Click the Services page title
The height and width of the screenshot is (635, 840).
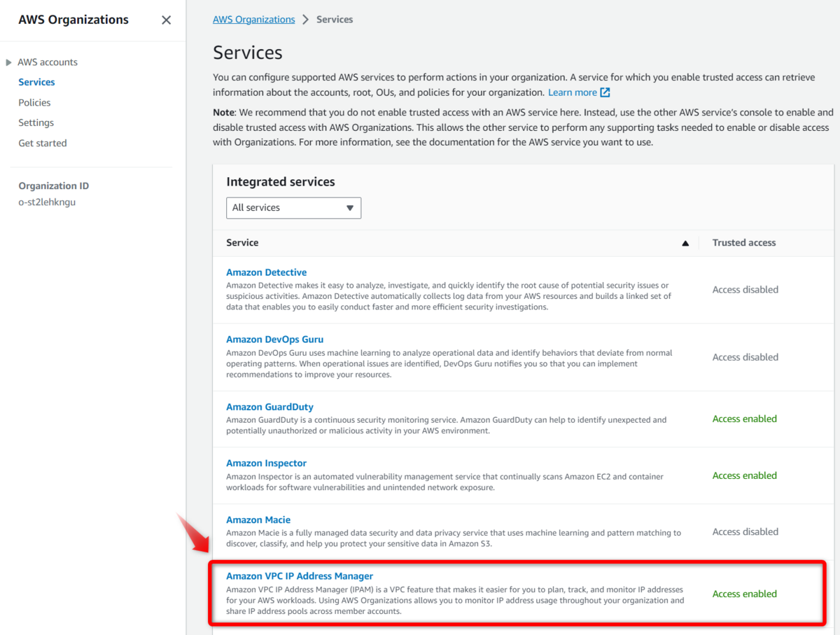248,53
